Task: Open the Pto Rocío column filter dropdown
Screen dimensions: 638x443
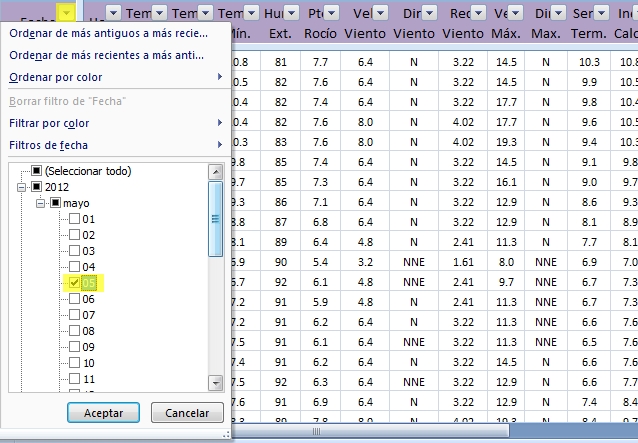Action: [332, 13]
